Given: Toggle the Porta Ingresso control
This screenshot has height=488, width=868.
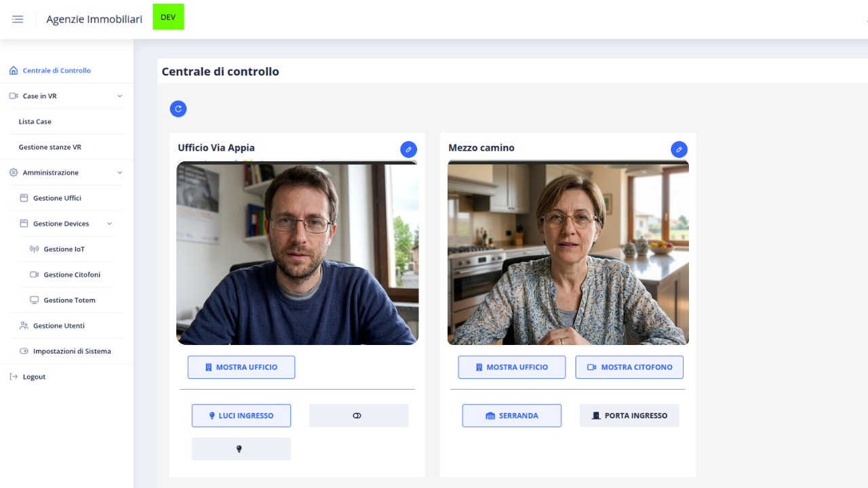Looking at the screenshot, I should tap(629, 415).
